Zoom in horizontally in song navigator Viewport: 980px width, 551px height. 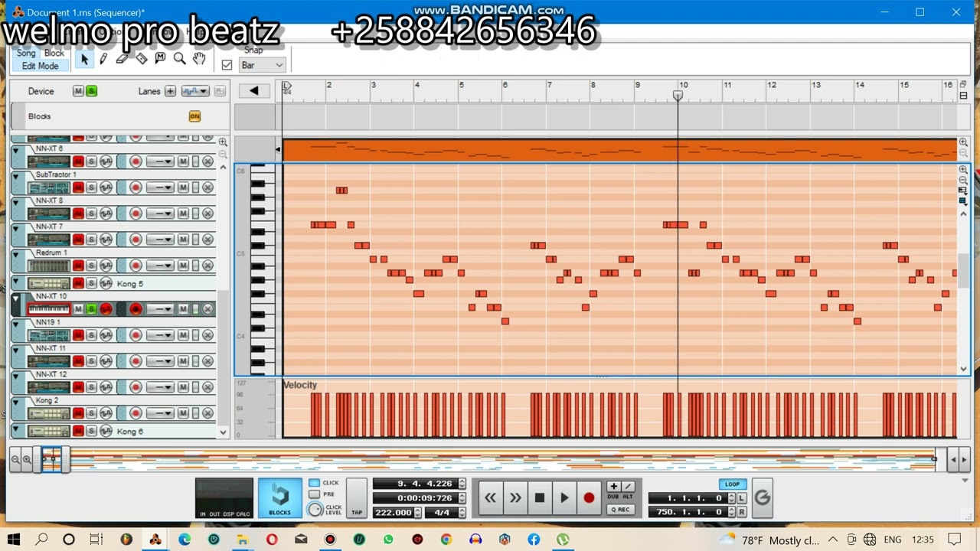(27, 460)
